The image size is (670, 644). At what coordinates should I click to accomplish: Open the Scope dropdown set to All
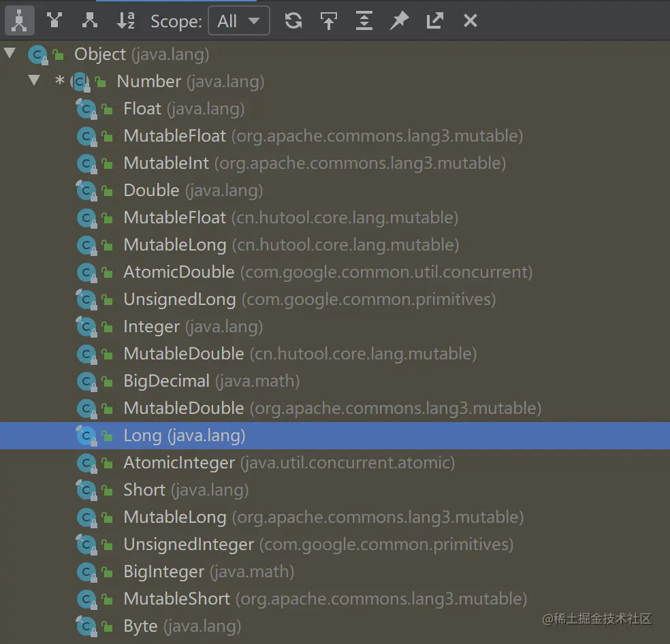239,20
